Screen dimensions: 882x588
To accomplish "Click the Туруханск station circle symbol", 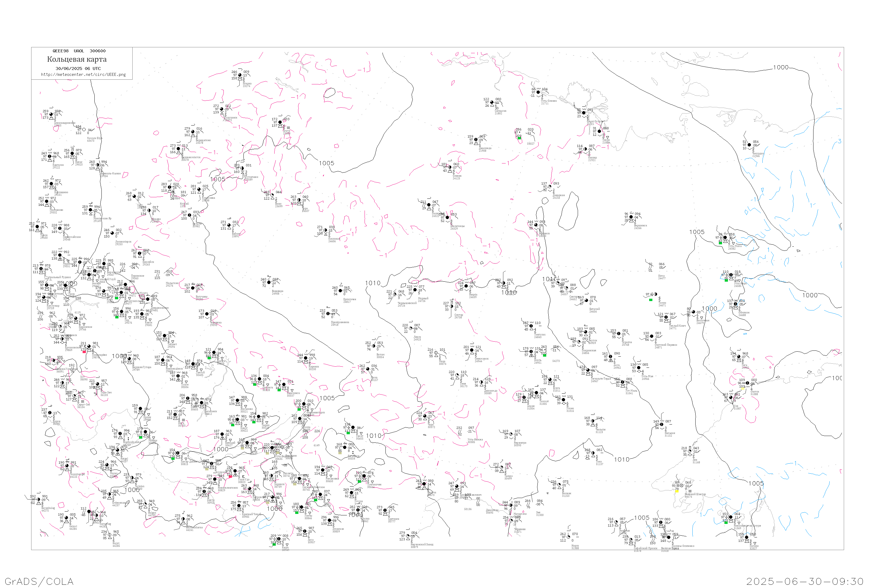I will (x=222, y=109).
